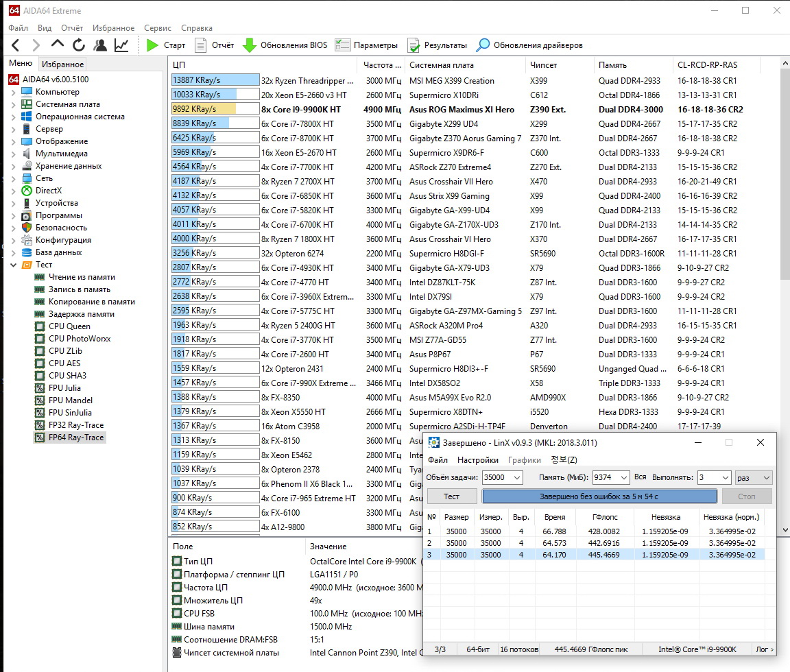
Task: Select the DirectX tree node
Action: (x=49, y=191)
